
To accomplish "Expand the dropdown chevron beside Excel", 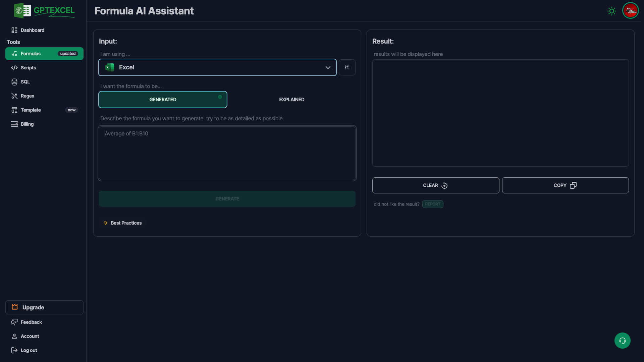I will 328,67.
